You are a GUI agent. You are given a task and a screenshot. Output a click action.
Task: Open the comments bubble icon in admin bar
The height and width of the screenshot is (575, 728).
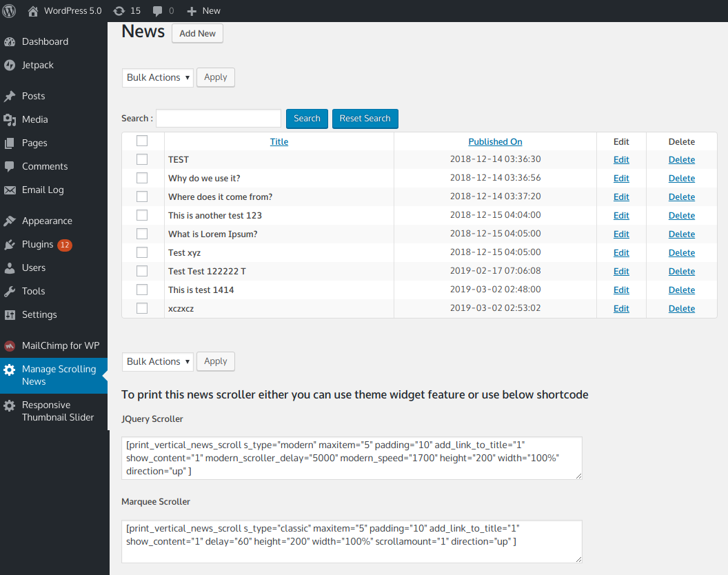click(x=157, y=11)
